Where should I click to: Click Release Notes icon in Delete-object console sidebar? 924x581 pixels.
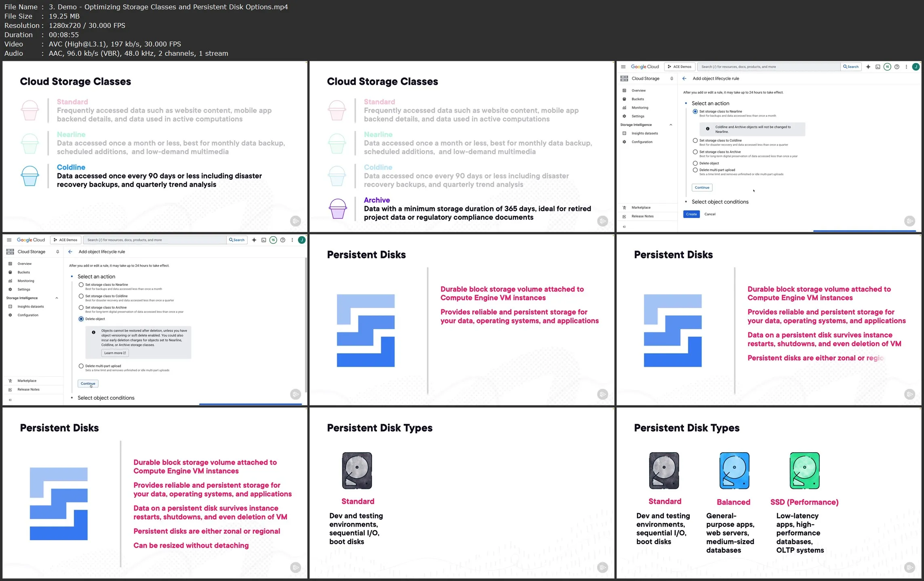click(10, 390)
